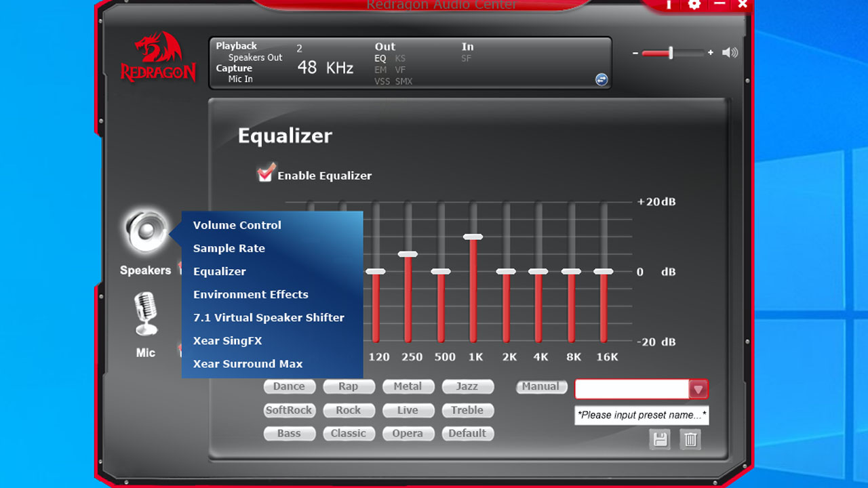Apply the Rap preset
Image resolution: width=868 pixels, height=488 pixels.
(348, 386)
